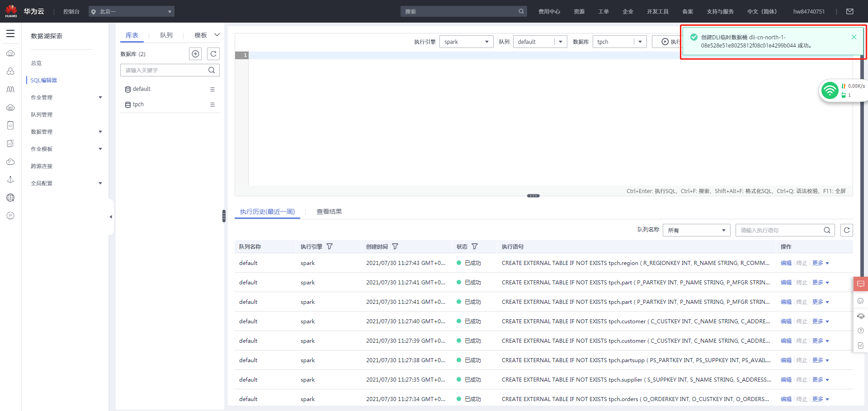This screenshot has height=411, width=868.
Task: Open the queue name filter dropdown
Action: 696,230
